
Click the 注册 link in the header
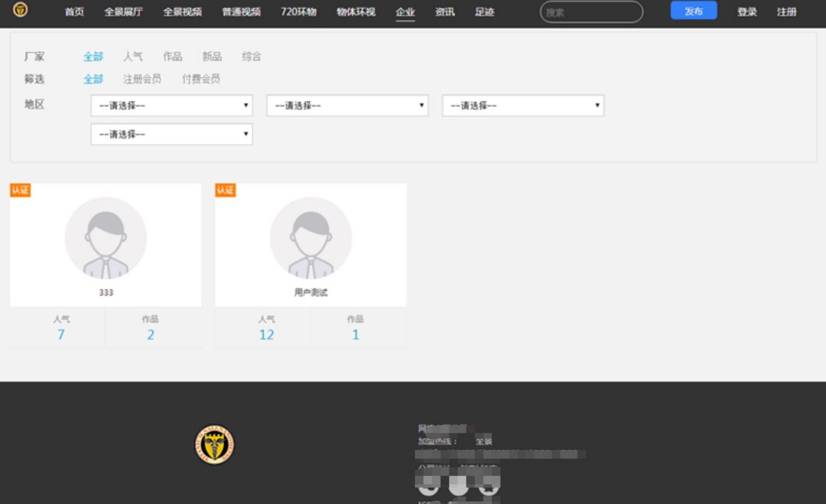pyautogui.click(x=786, y=12)
